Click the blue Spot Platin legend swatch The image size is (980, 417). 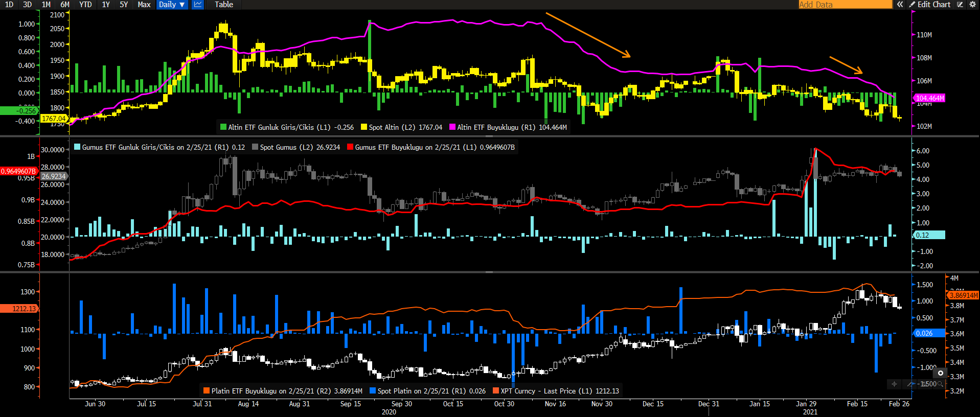[x=373, y=391]
